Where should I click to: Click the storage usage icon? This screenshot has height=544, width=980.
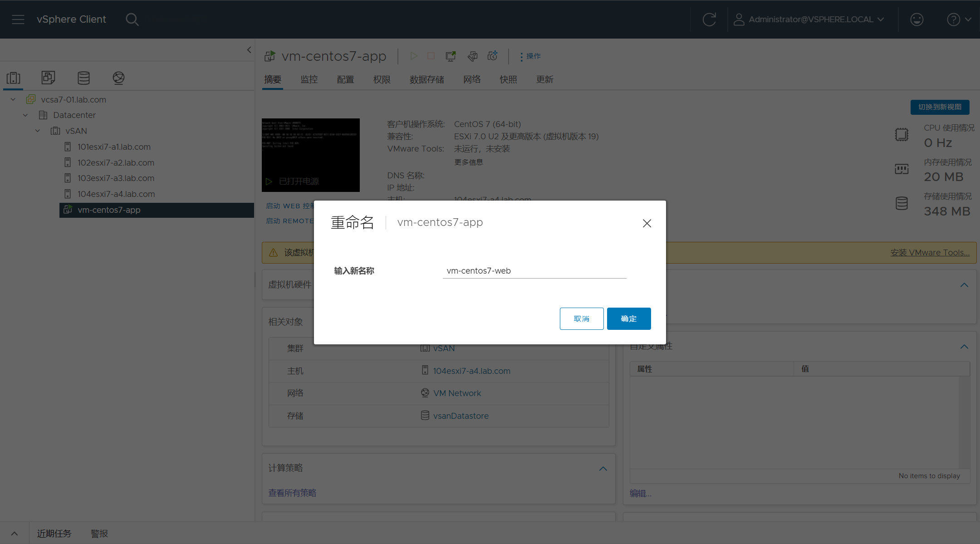[x=902, y=203]
